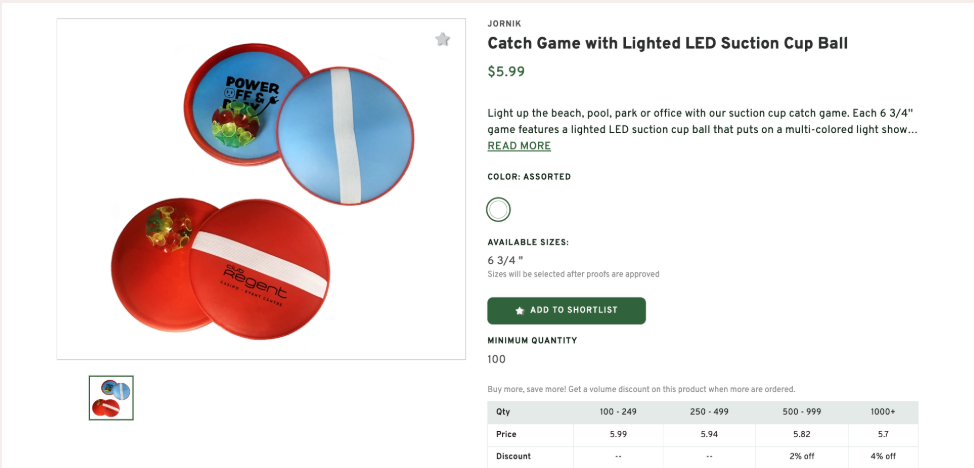Click the star favorite icon on product image

443,40
